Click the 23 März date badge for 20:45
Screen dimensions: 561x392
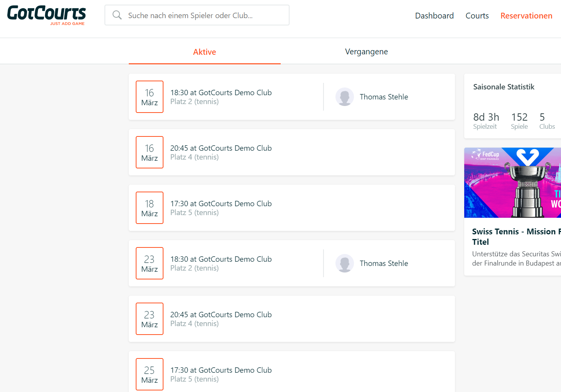pyautogui.click(x=150, y=319)
